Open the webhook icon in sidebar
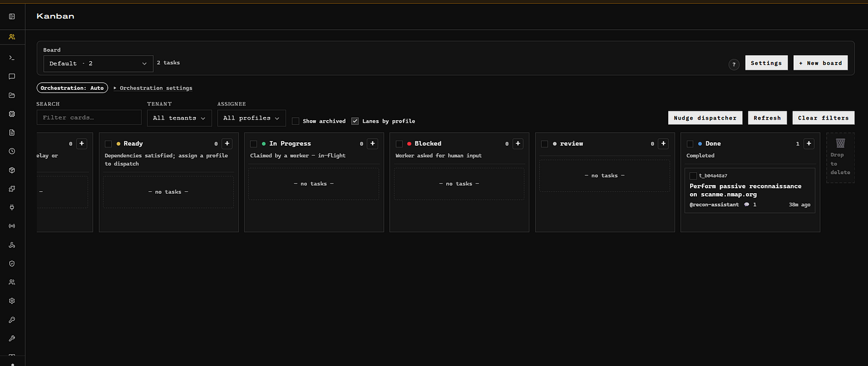Screen dimensions: 868x366 (x=12, y=245)
